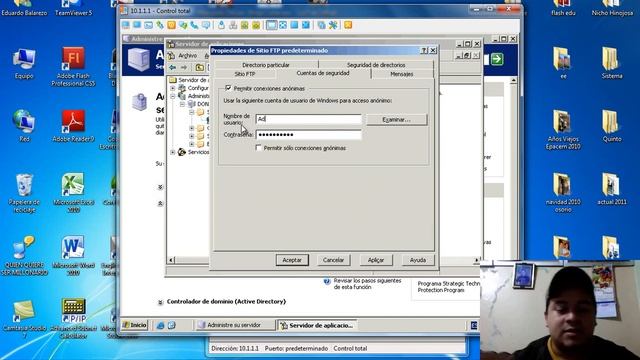Collapse the DOM server tree node

click(182, 104)
